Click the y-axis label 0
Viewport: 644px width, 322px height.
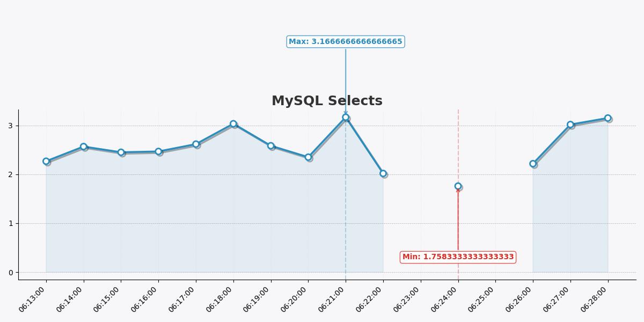point(10,273)
